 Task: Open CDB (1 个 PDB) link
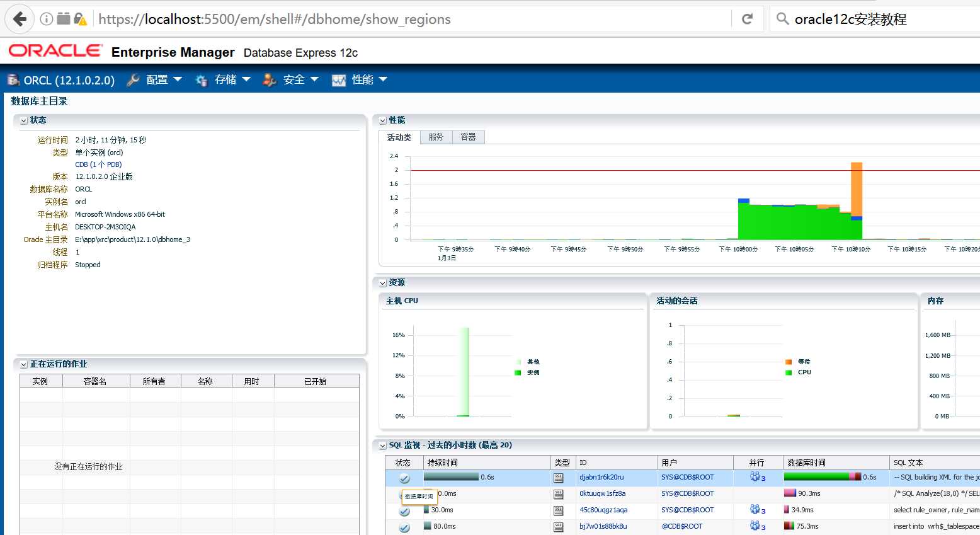click(x=98, y=164)
